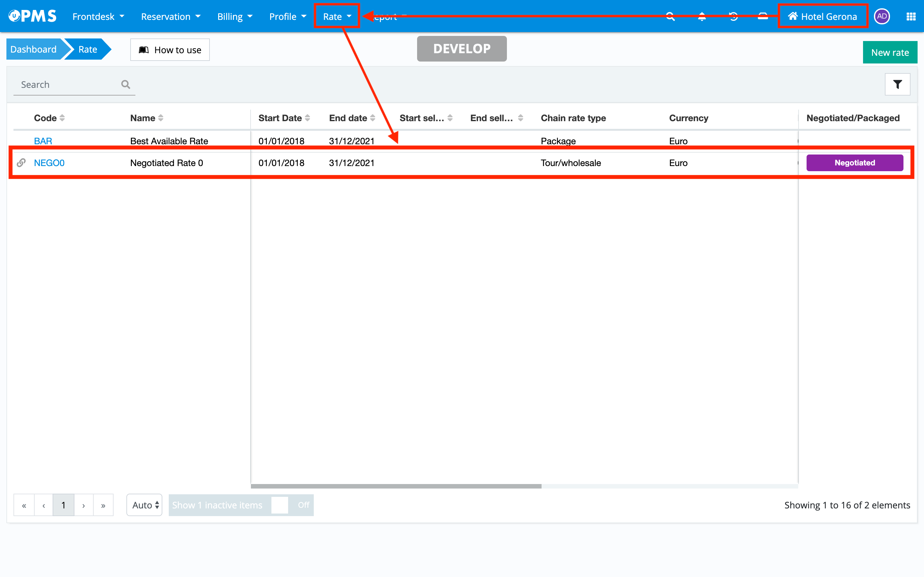
Task: Expand the Billing dropdown menu
Action: tap(235, 16)
